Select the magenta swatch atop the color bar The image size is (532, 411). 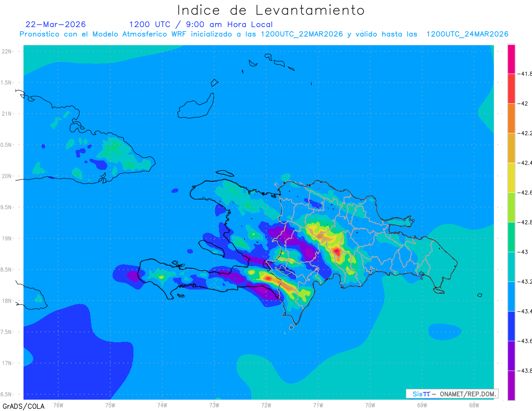point(511,59)
